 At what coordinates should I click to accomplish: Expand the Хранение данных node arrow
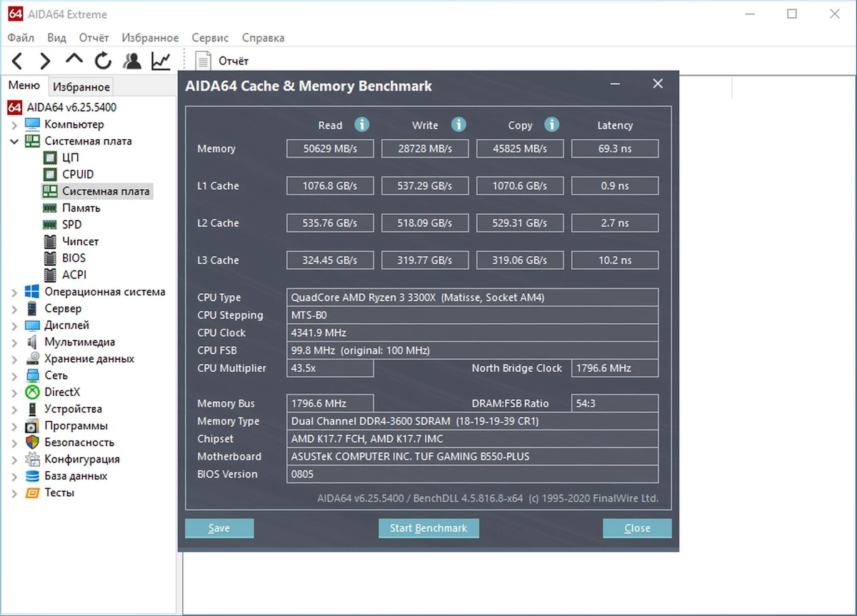point(14,359)
